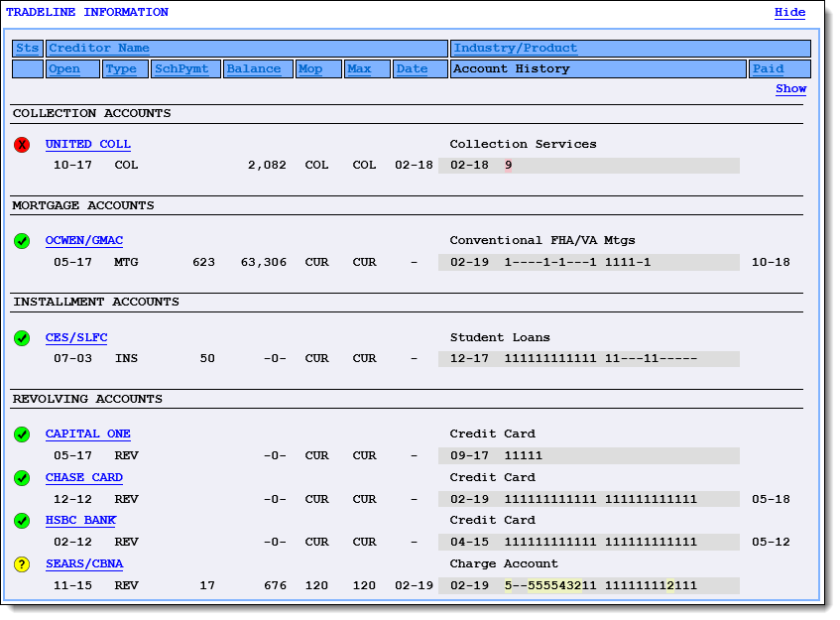840x620 pixels.
Task: Click the INSTALLMENT ACCOUNTS section heading
Action: point(96,303)
